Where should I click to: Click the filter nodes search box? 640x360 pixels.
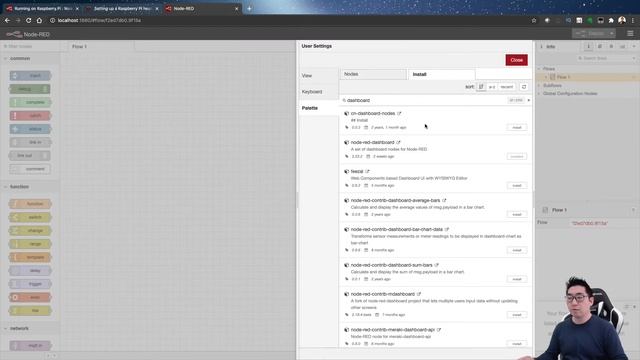click(x=30, y=47)
